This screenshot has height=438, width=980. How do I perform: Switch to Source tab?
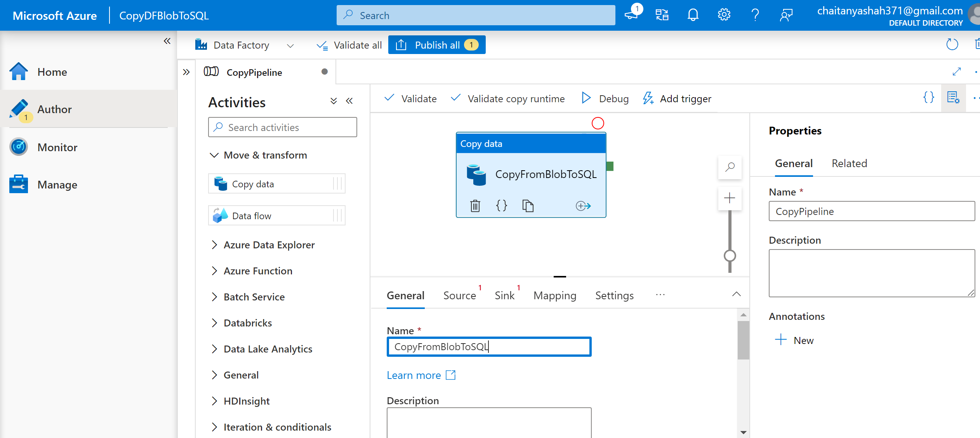tap(460, 296)
